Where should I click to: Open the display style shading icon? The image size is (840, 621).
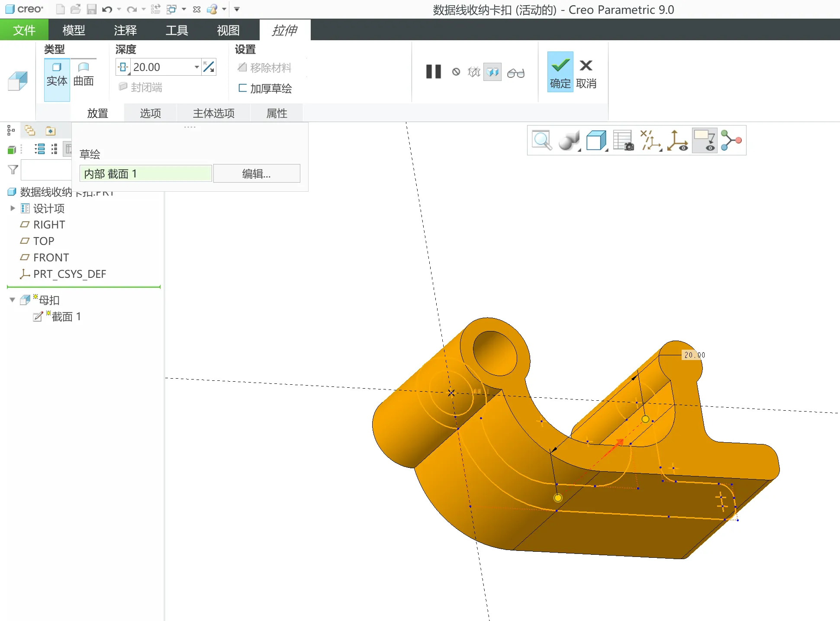point(568,140)
